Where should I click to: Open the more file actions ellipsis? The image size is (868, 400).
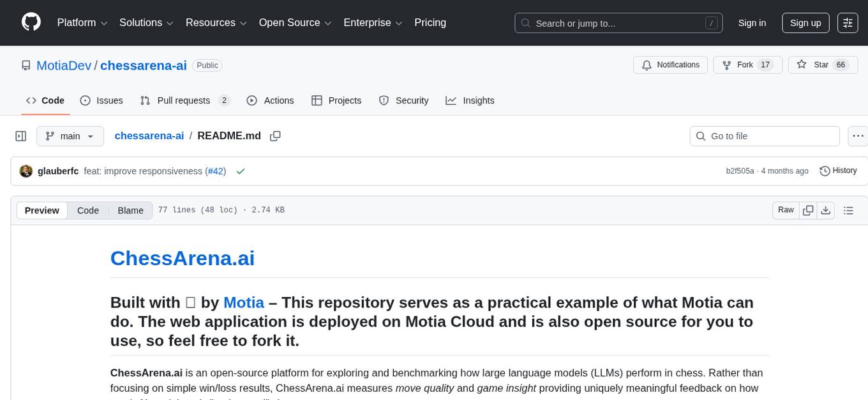click(858, 136)
